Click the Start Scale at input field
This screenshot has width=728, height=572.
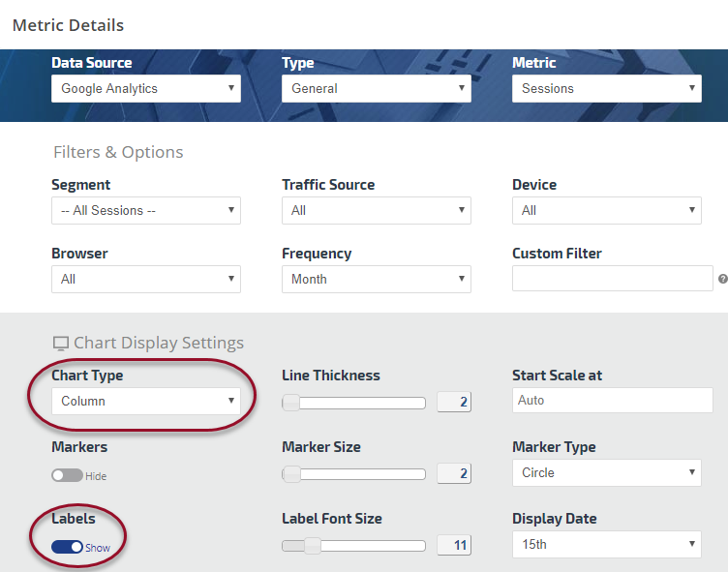point(612,400)
